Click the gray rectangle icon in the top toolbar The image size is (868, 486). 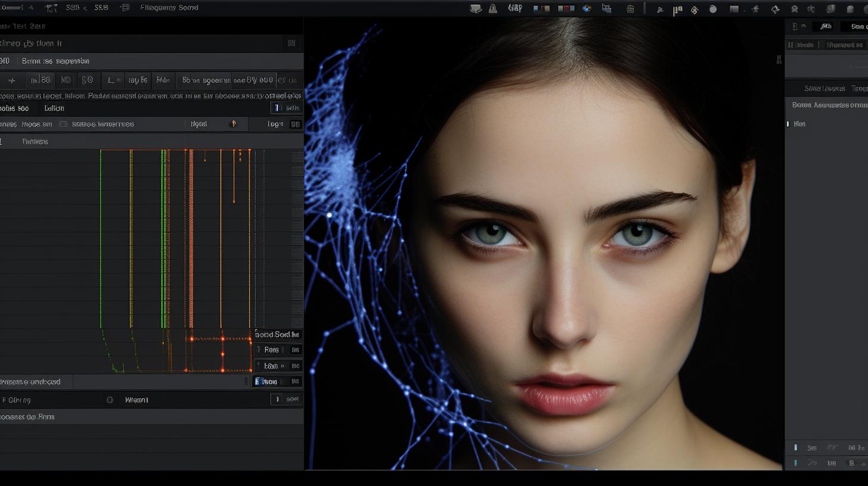pos(734,10)
